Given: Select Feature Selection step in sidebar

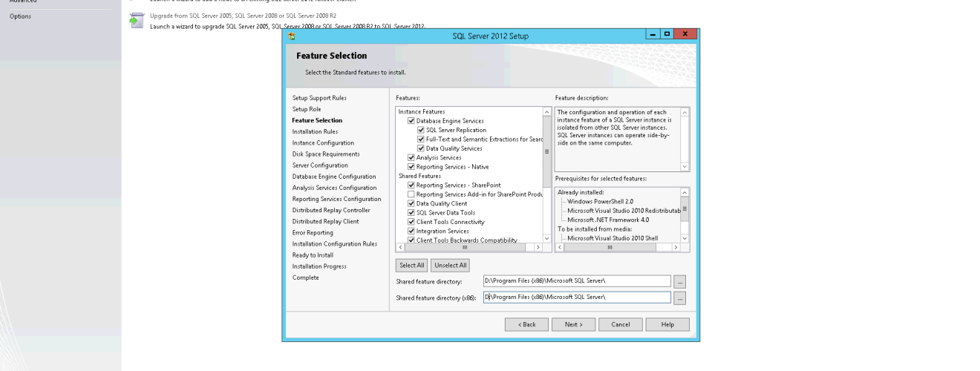Looking at the screenshot, I should 317,120.
